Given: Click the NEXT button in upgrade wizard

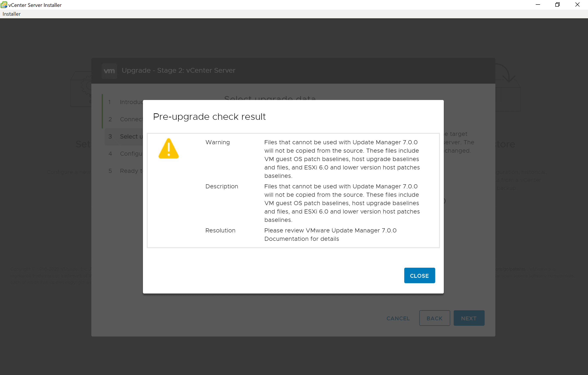Looking at the screenshot, I should point(469,318).
